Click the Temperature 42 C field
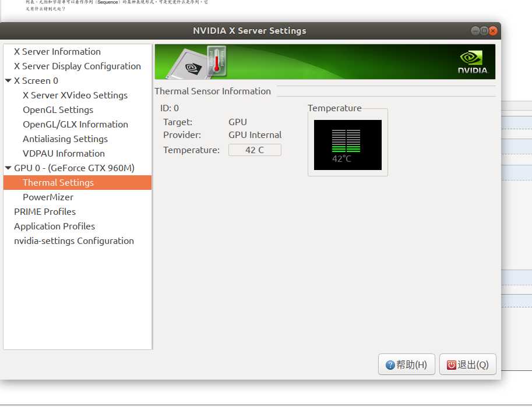Screen dimensions: 532x407 click(255, 150)
